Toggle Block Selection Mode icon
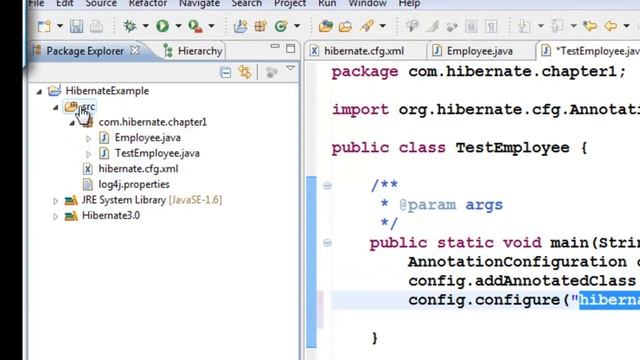This screenshot has height=360, width=640. 471,27
